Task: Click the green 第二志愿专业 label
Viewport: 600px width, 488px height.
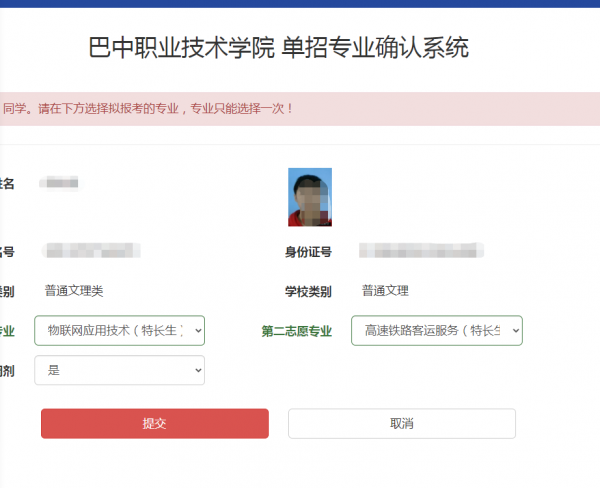Action: tap(296, 331)
